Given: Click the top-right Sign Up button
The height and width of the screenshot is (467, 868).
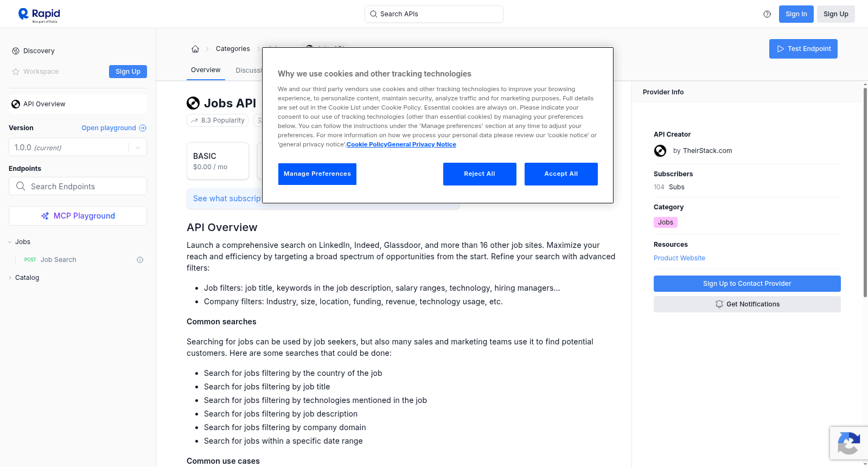Looking at the screenshot, I should tap(836, 14).
